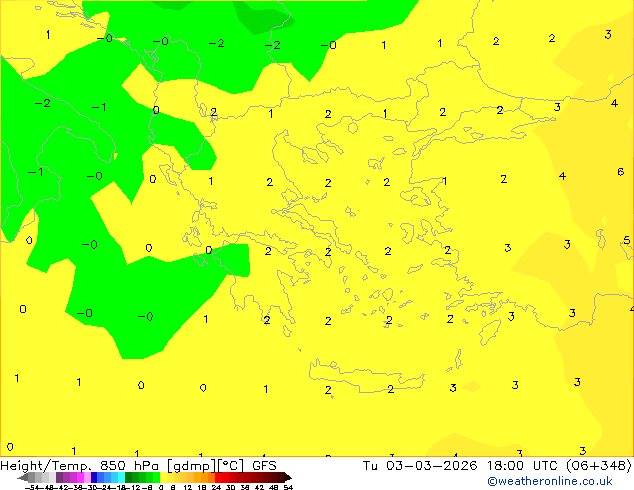Click the temperature value '5' on map

coord(626,240)
